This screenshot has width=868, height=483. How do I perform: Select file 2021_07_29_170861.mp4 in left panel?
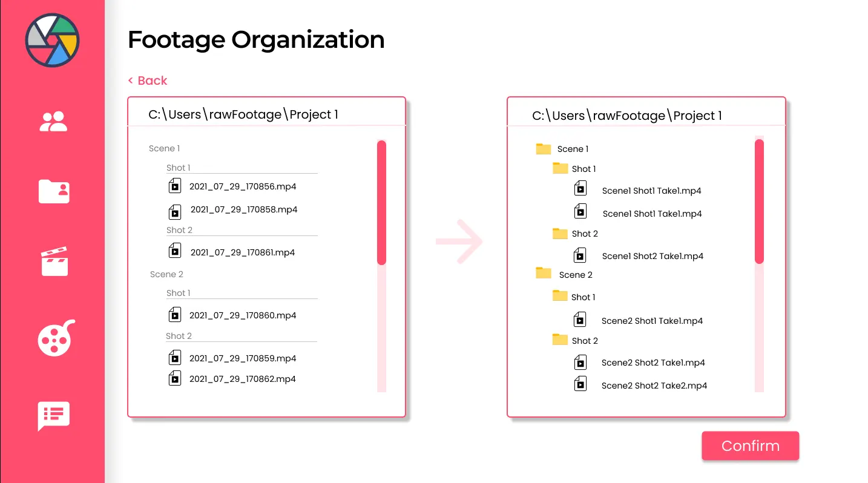click(242, 252)
